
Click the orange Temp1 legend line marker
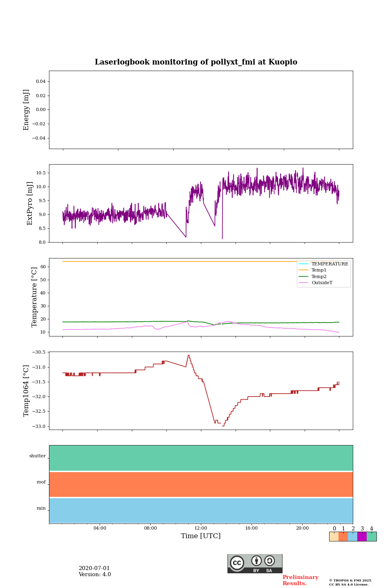pyautogui.click(x=303, y=270)
